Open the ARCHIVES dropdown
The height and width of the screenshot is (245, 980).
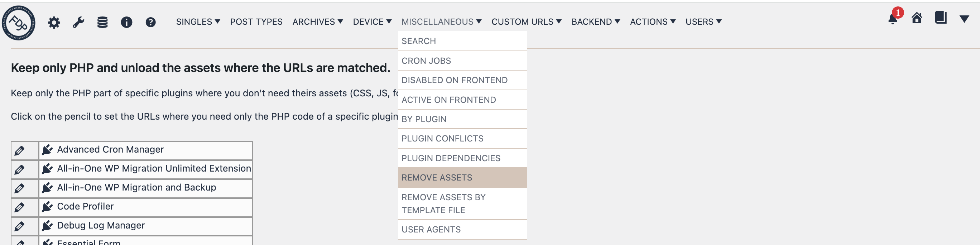(318, 22)
